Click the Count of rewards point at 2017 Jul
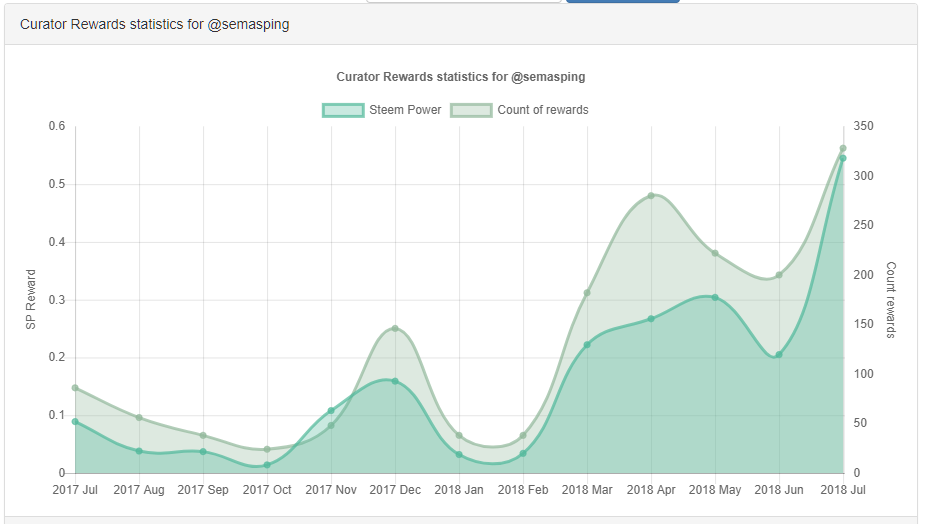This screenshot has height=524, width=927. click(75, 388)
